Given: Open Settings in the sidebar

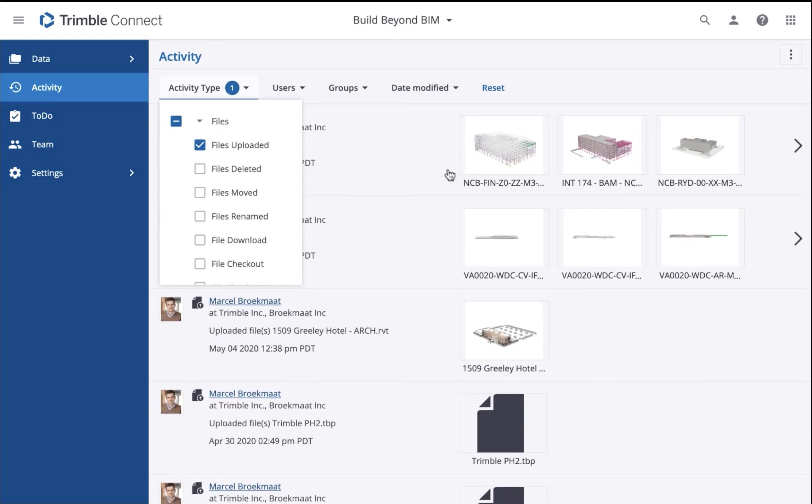Looking at the screenshot, I should point(74,173).
